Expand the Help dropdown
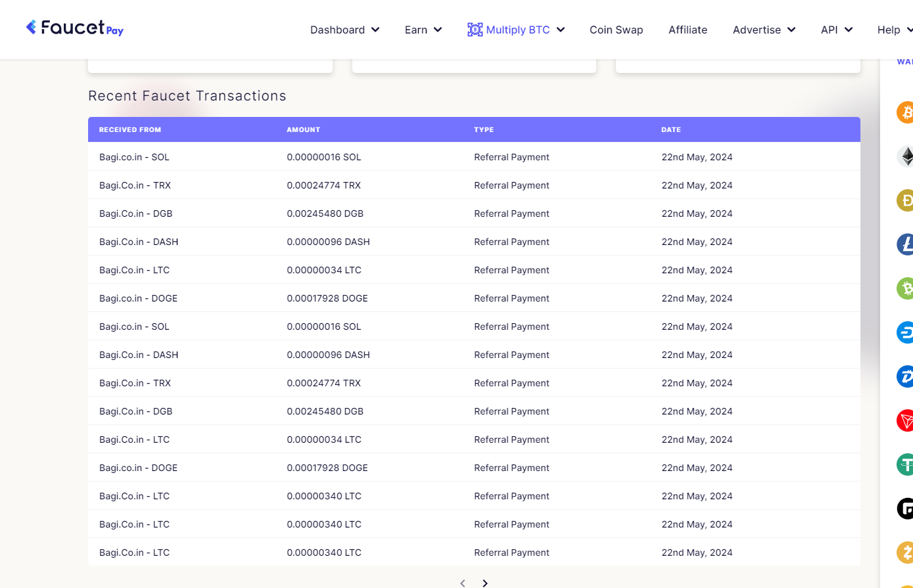Viewport: 913px width, 588px height. pyautogui.click(x=895, y=30)
